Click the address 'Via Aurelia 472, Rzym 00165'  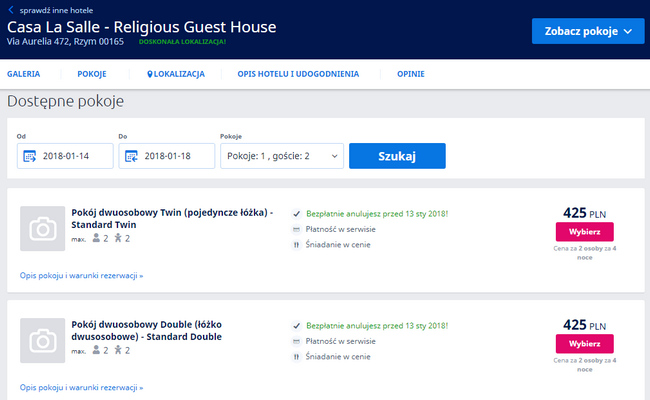click(x=65, y=41)
